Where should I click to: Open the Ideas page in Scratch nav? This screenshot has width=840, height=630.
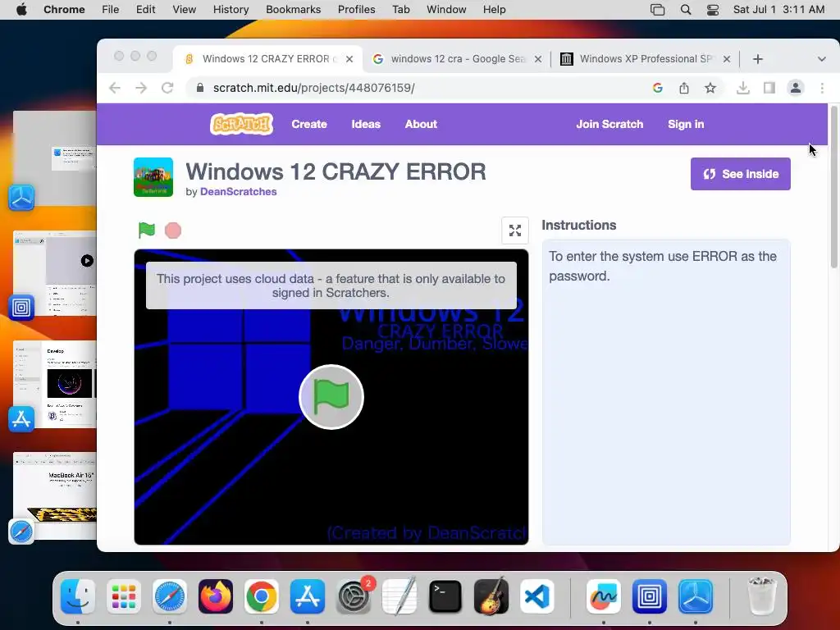366,125
